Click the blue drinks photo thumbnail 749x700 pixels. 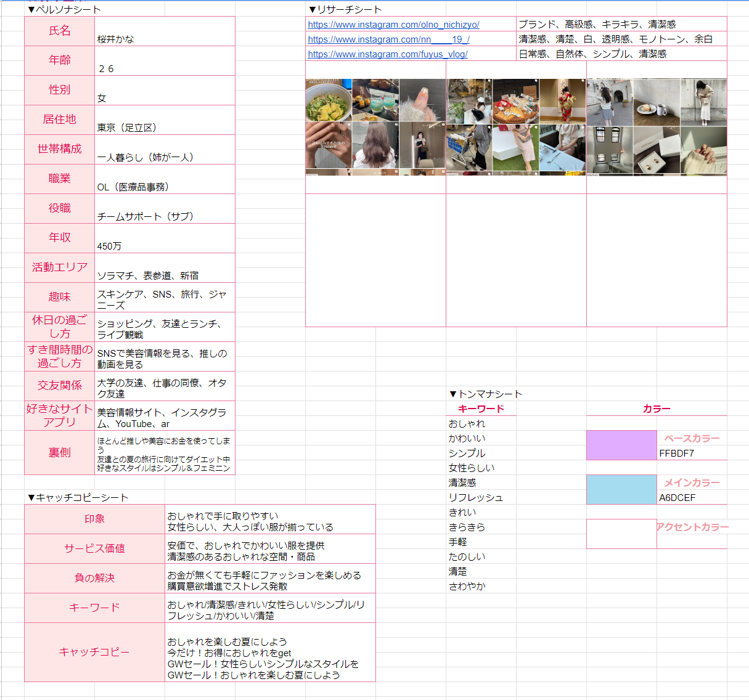click(375, 102)
